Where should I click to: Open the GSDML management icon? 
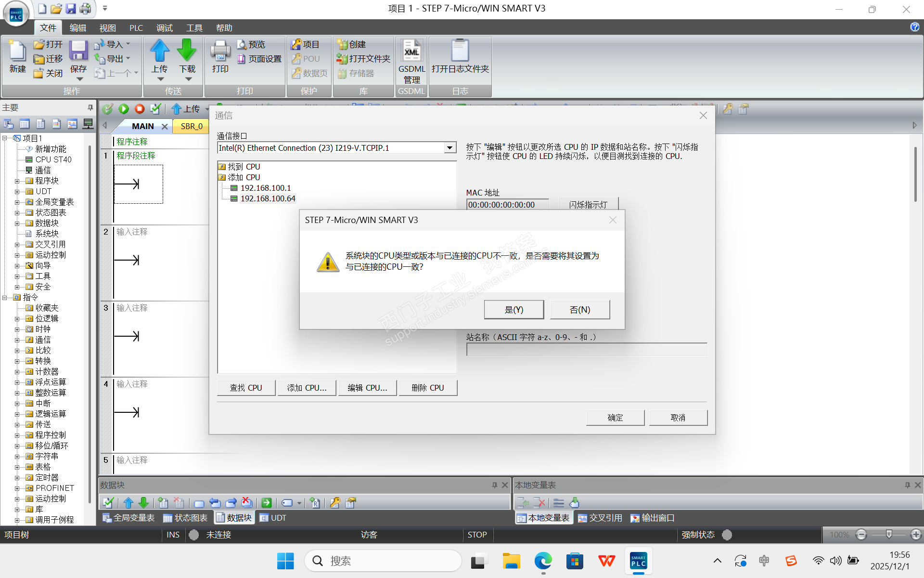[411, 51]
